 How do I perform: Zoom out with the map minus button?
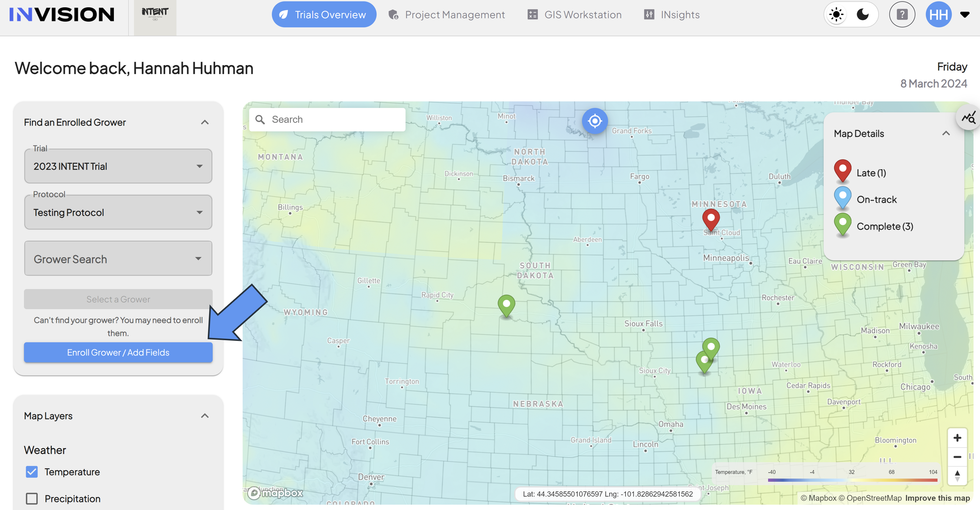957,457
